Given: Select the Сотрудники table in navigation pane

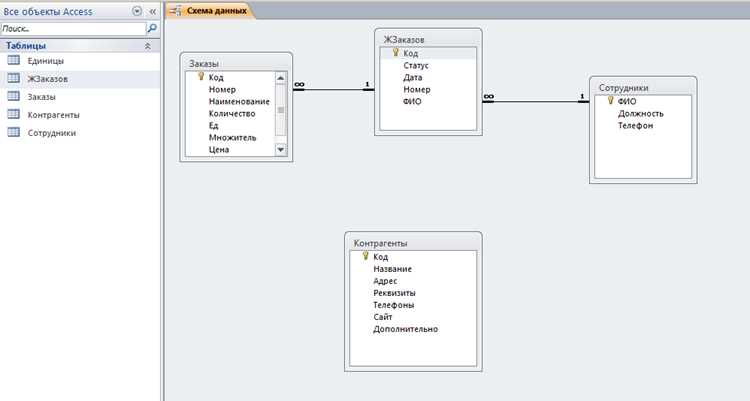Looking at the screenshot, I should tap(80, 133).
